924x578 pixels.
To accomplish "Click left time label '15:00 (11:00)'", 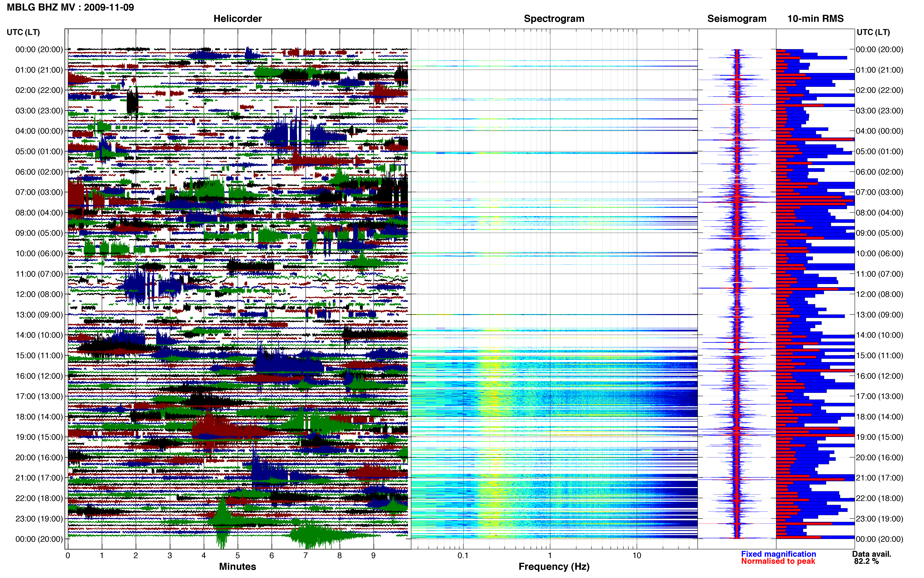I will point(39,355).
